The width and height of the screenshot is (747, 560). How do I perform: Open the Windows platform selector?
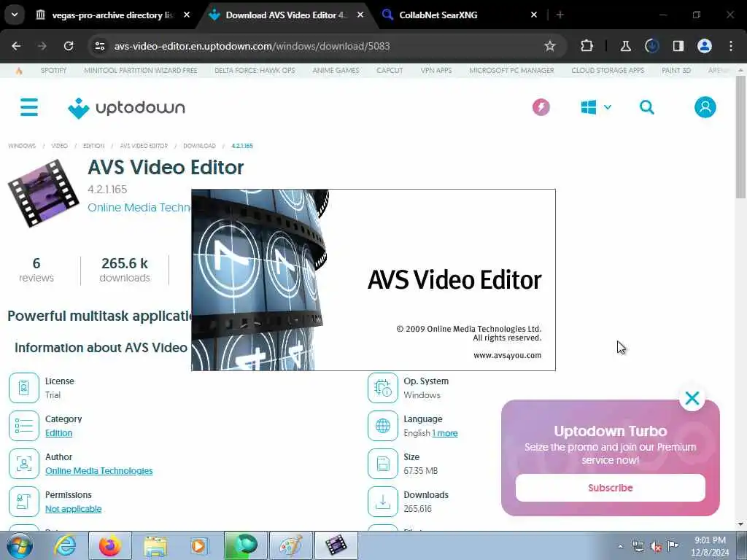pos(595,107)
